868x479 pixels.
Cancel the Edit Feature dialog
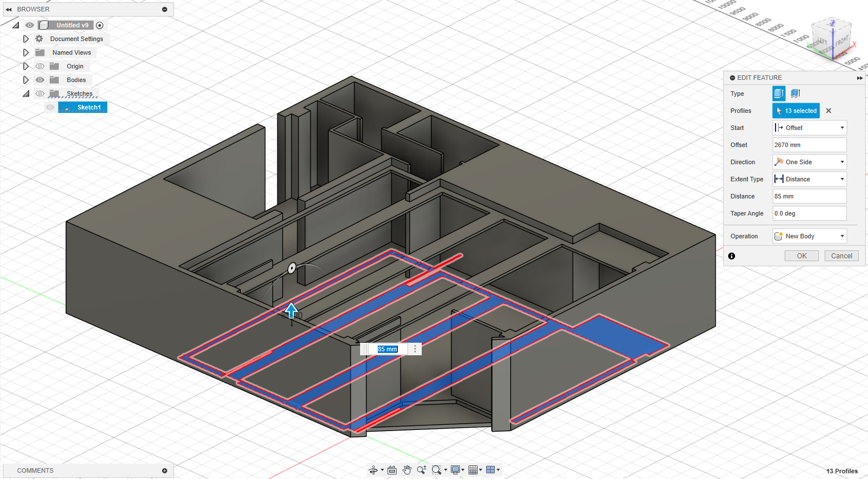pyautogui.click(x=841, y=256)
